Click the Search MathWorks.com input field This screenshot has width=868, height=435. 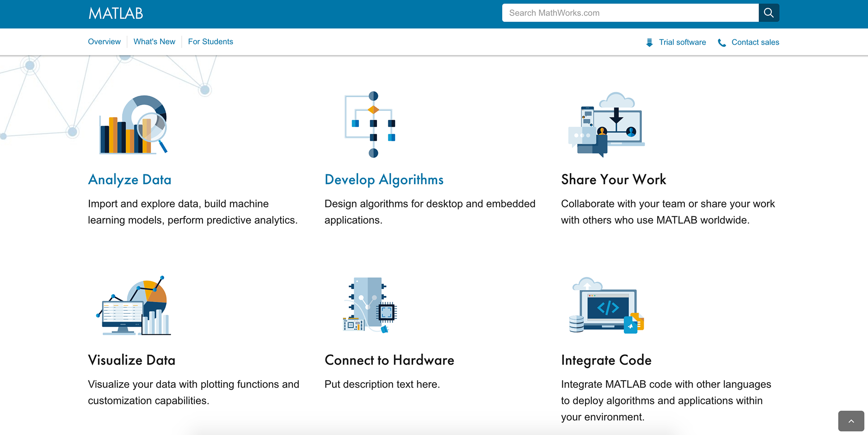(x=630, y=13)
